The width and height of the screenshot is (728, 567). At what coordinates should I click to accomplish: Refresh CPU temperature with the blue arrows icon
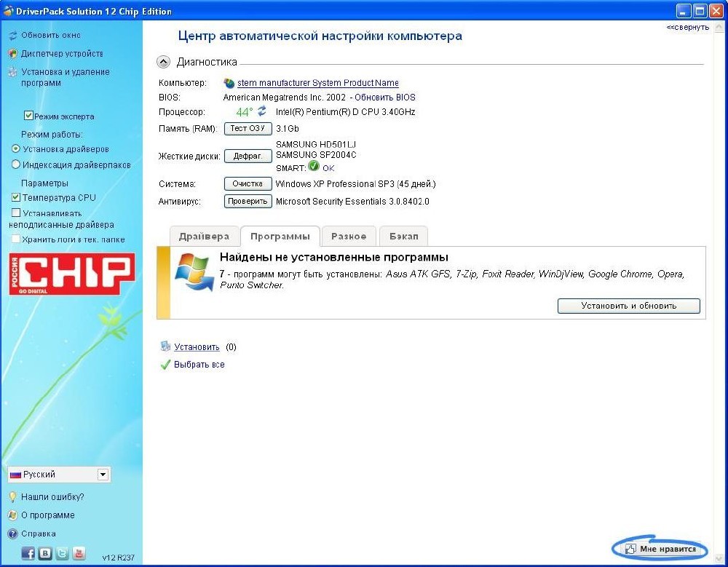click(x=262, y=111)
